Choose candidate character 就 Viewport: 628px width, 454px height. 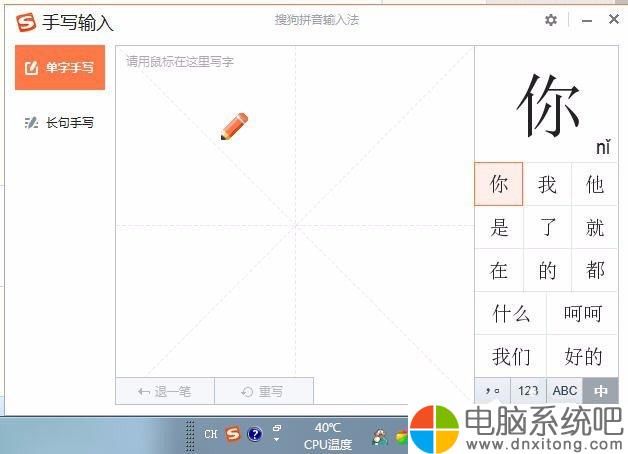(595, 227)
